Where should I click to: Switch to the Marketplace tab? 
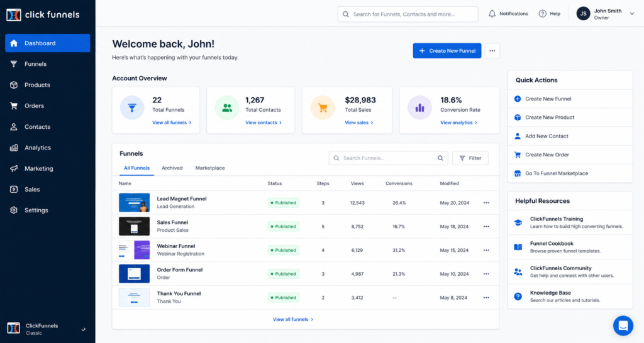click(x=210, y=168)
